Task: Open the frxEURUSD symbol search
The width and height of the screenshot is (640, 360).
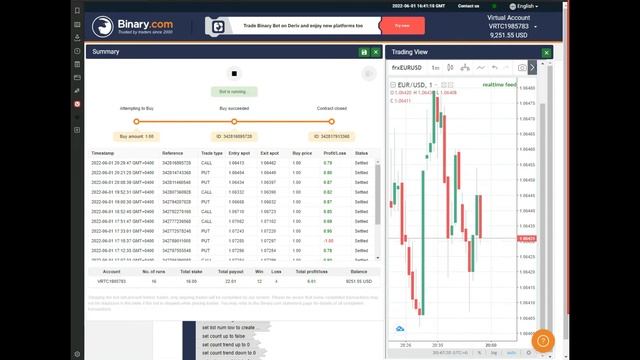Action: coord(407,68)
